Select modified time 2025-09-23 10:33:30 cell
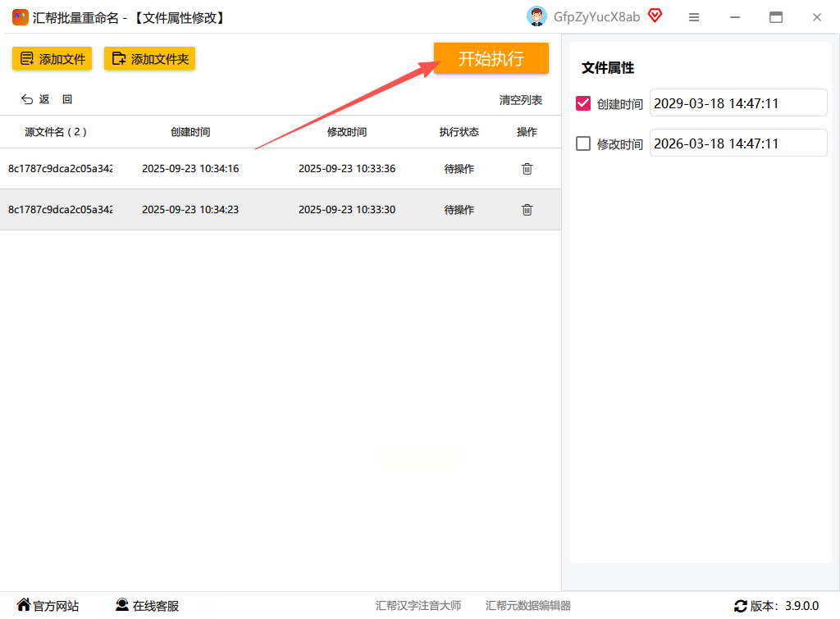Screen dimensions: 840x619 pos(347,210)
